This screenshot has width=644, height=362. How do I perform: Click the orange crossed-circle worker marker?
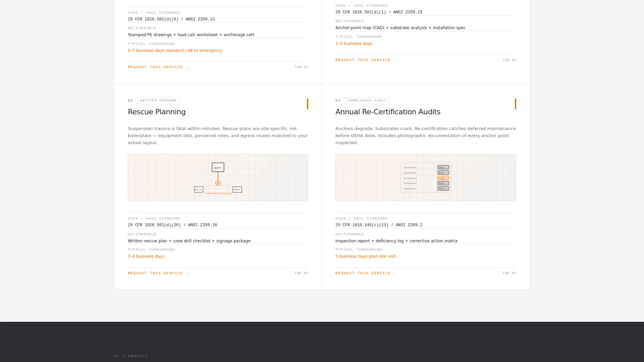(218, 183)
